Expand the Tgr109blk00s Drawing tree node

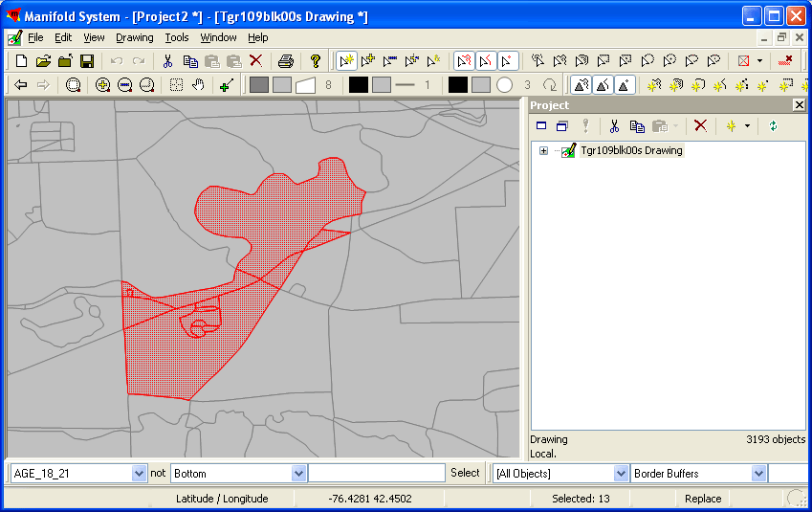coord(543,151)
